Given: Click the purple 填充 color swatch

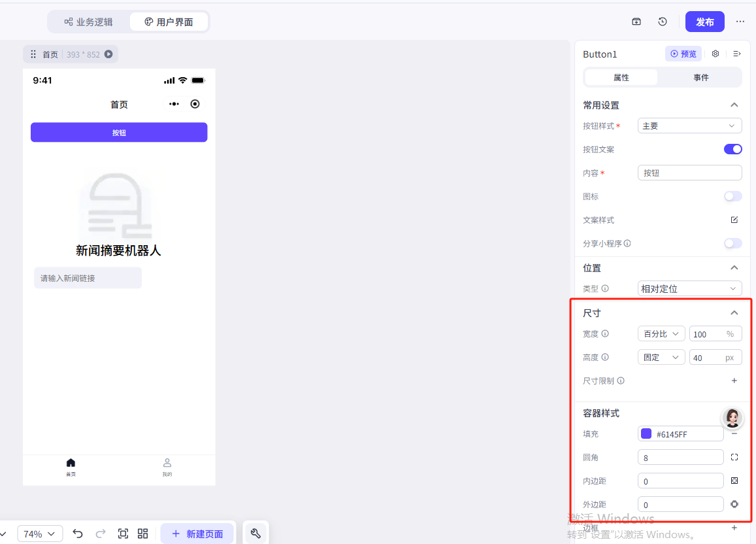Looking at the screenshot, I should coord(646,433).
